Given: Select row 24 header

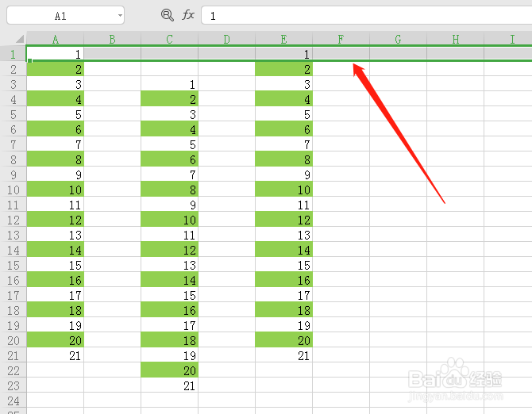Looking at the screenshot, I should (x=13, y=401).
